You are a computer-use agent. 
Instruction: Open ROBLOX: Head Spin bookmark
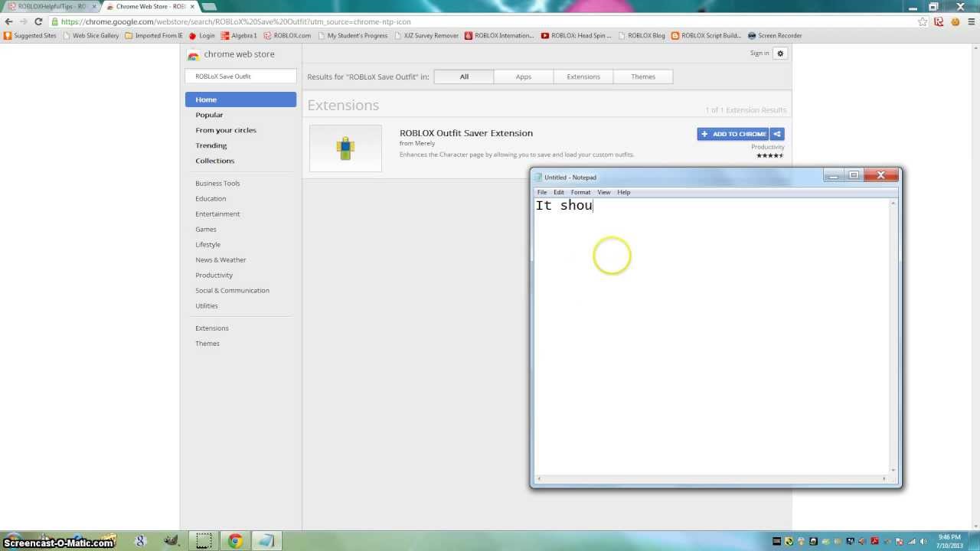coord(577,35)
